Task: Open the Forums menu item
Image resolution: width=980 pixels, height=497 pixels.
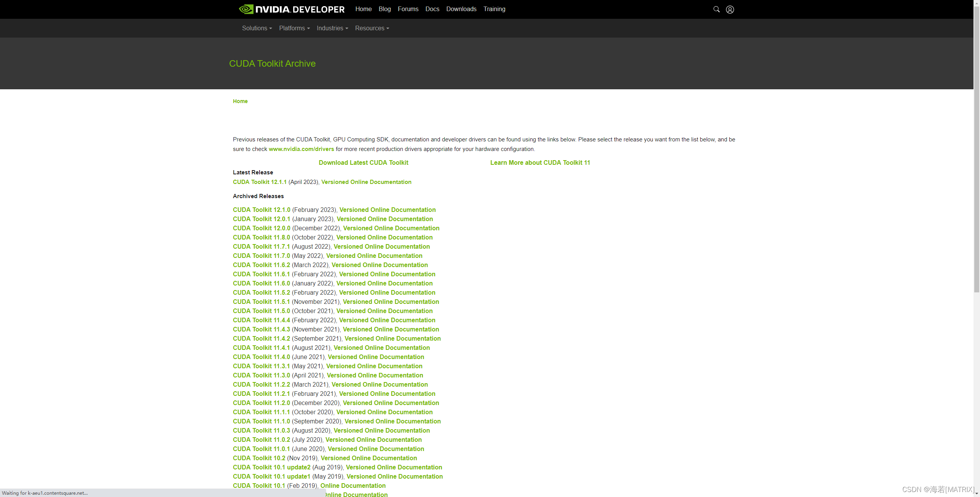Action: click(x=408, y=9)
